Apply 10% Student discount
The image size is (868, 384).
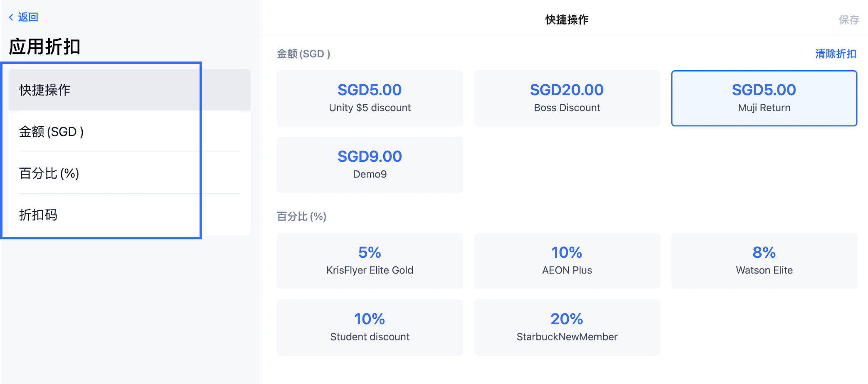370,327
